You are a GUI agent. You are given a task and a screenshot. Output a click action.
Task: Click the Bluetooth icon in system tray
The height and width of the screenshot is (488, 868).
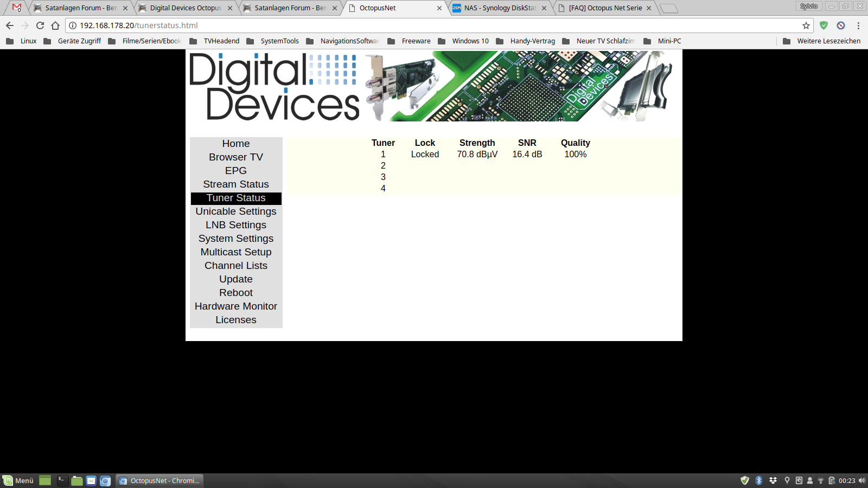(x=759, y=480)
